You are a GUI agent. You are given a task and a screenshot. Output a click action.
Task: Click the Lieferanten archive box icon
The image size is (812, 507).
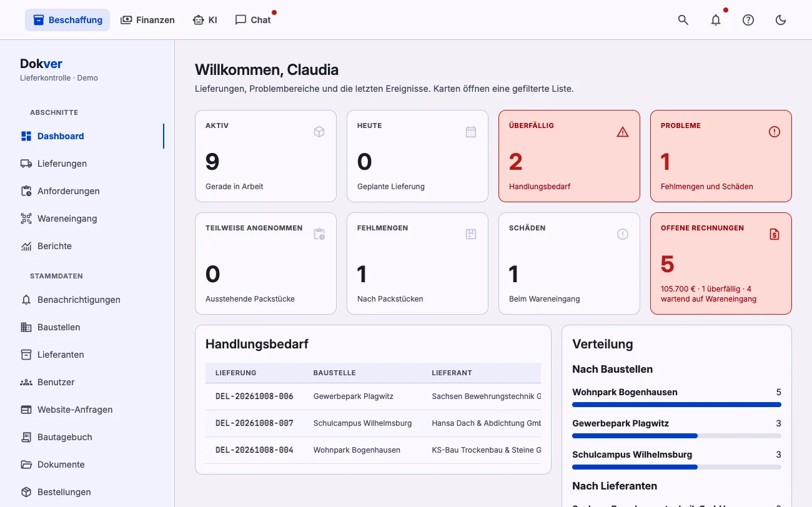click(26, 355)
